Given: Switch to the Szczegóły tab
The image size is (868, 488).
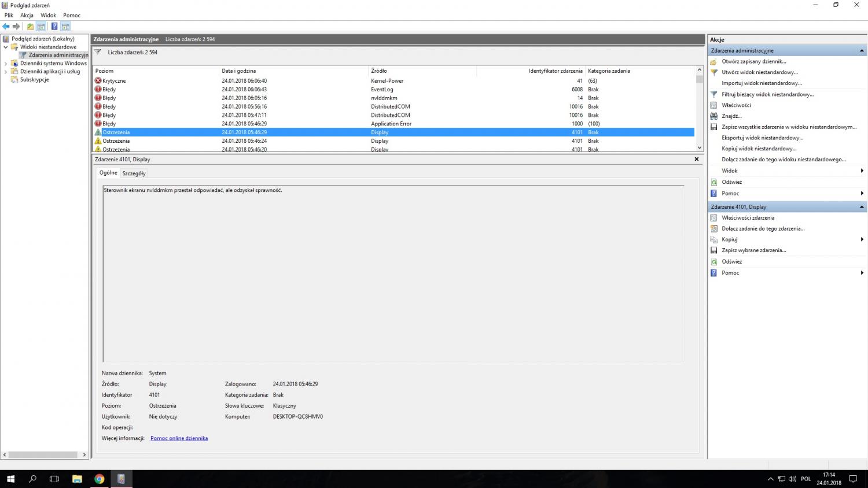Looking at the screenshot, I should (x=134, y=173).
